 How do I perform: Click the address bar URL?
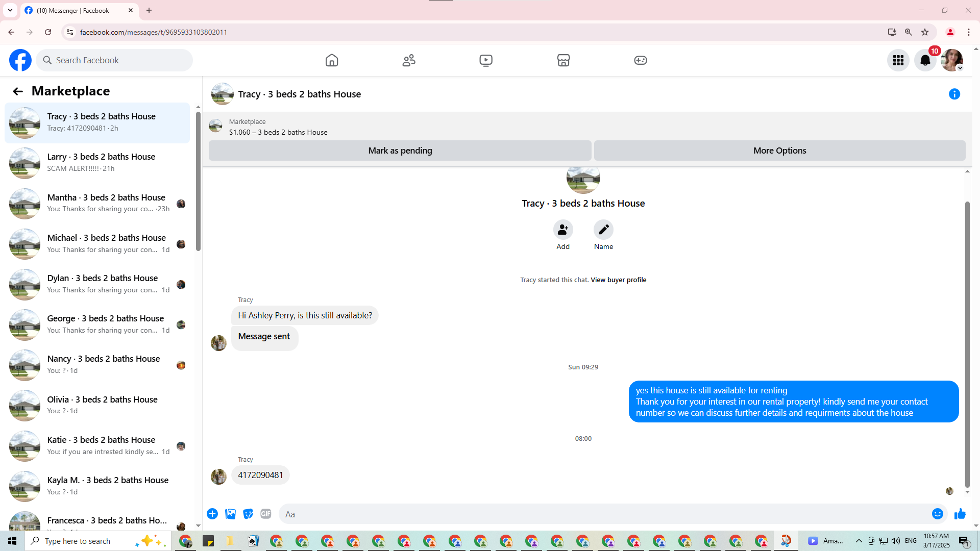click(x=154, y=32)
